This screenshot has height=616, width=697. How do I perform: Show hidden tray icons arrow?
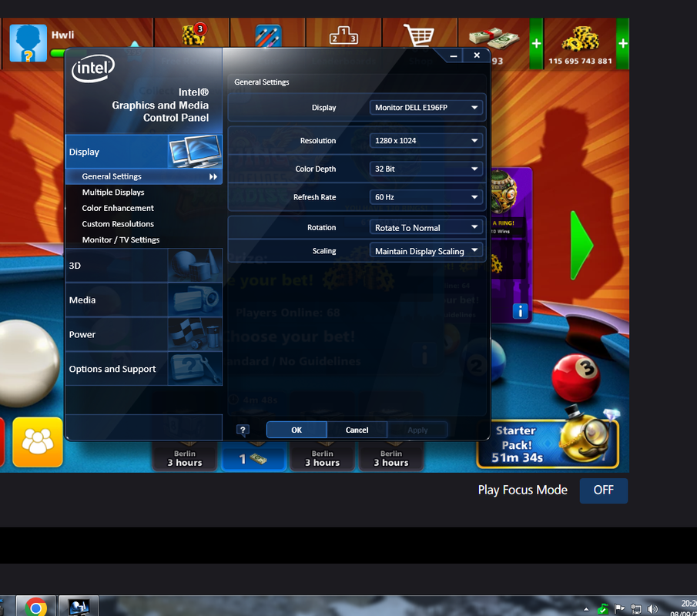click(586, 609)
